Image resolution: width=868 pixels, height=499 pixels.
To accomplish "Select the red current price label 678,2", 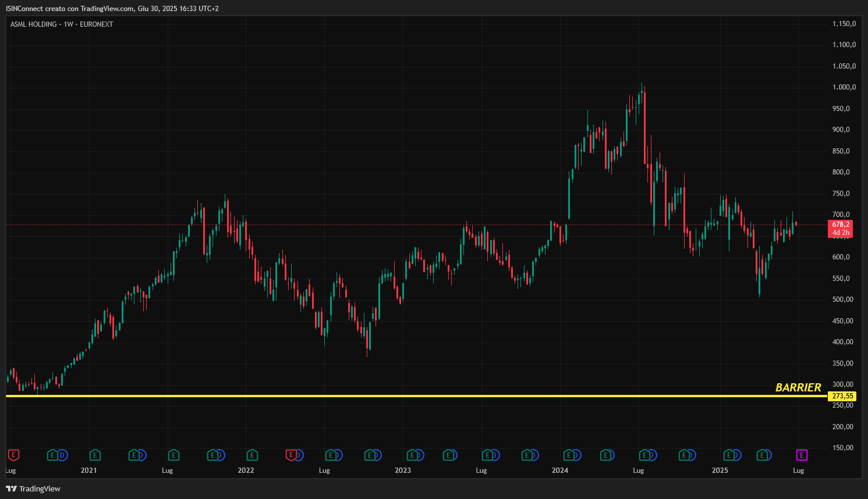I will [841, 229].
